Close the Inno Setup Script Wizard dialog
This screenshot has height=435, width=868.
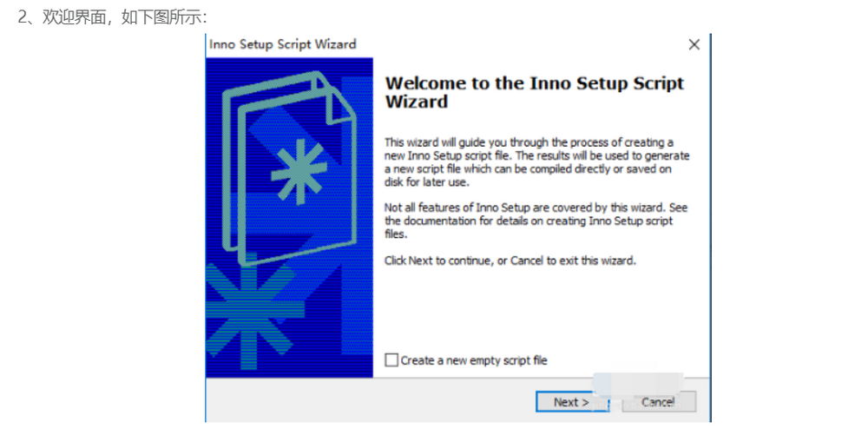(x=694, y=45)
